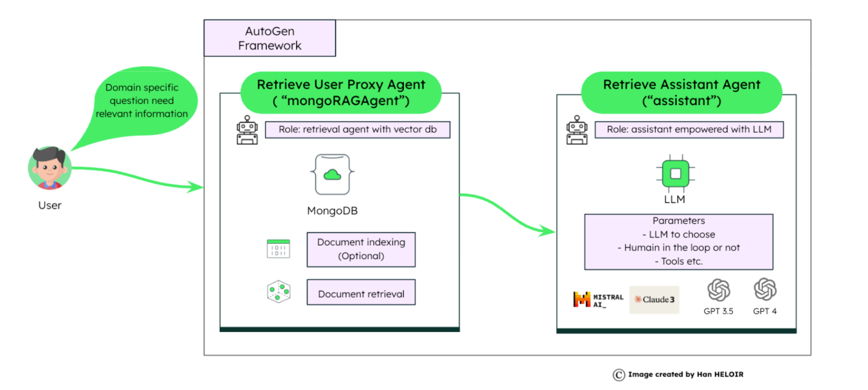
Task: Select the Retrieve User Proxy Agent header
Action: coord(341,92)
